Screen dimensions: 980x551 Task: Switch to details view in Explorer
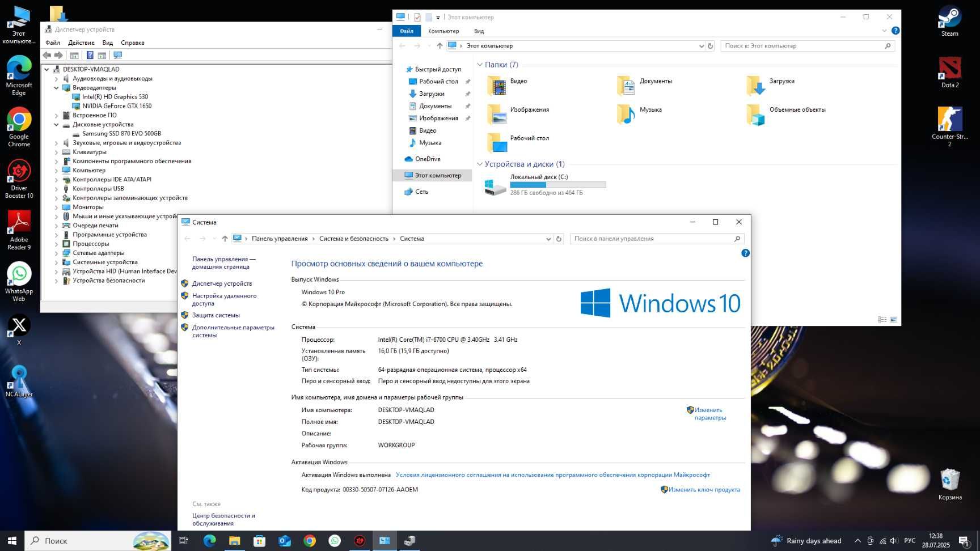coord(882,320)
